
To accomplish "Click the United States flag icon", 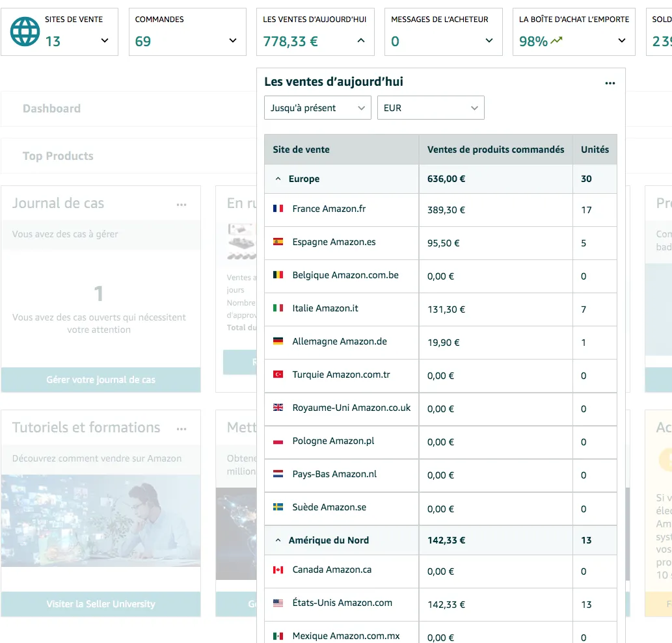I will click(x=278, y=603).
